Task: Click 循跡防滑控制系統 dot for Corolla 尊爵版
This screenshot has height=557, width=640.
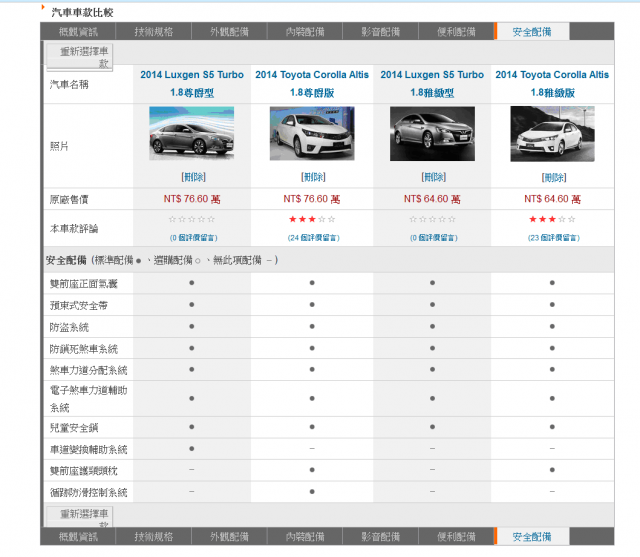Action: [312, 491]
